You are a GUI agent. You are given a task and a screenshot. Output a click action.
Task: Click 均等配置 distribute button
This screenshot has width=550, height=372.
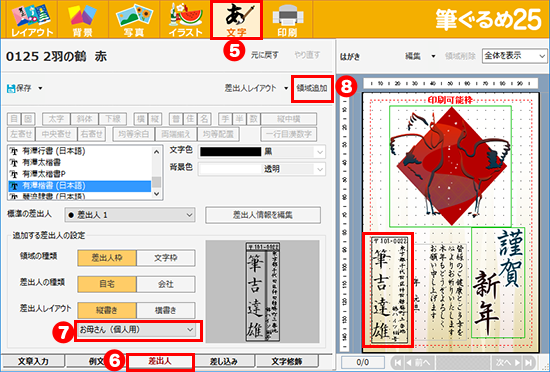[x=218, y=134]
